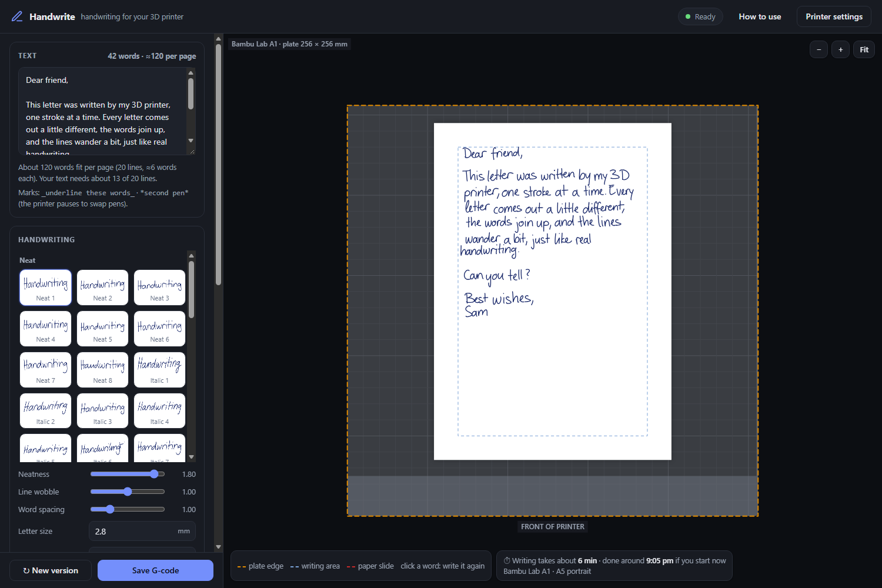Screen dimensions: 882x588
Task: Select the Neat 5 handwriting style
Action: (102, 329)
